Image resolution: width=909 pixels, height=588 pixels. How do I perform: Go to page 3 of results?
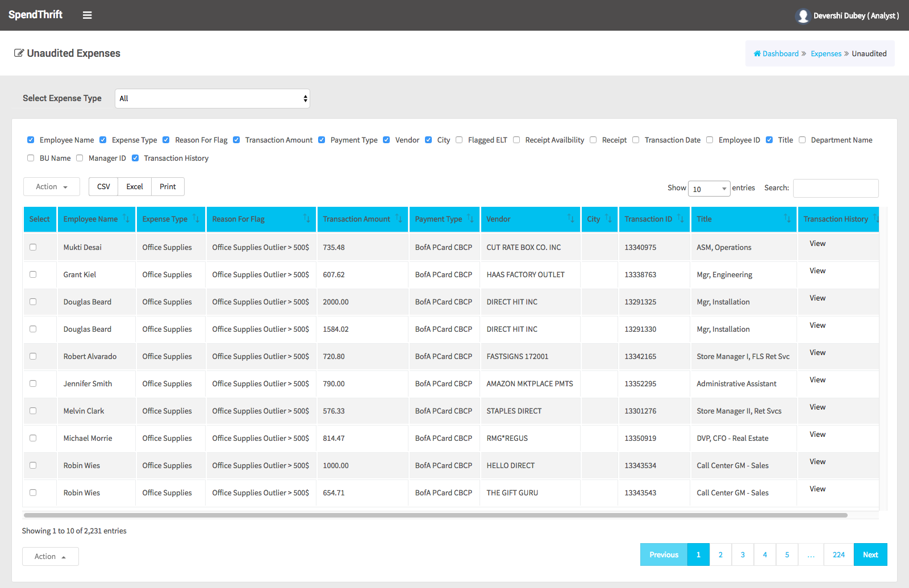coord(743,554)
